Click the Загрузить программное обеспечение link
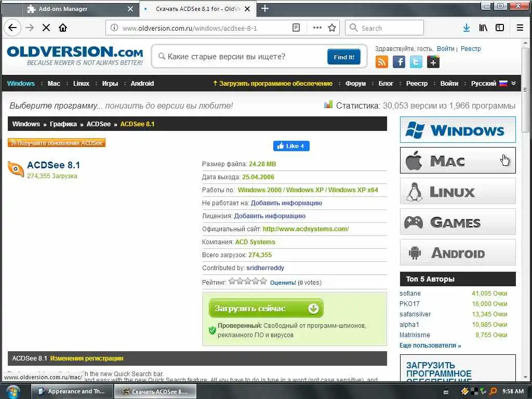This screenshot has height=399, width=532. [x=272, y=84]
